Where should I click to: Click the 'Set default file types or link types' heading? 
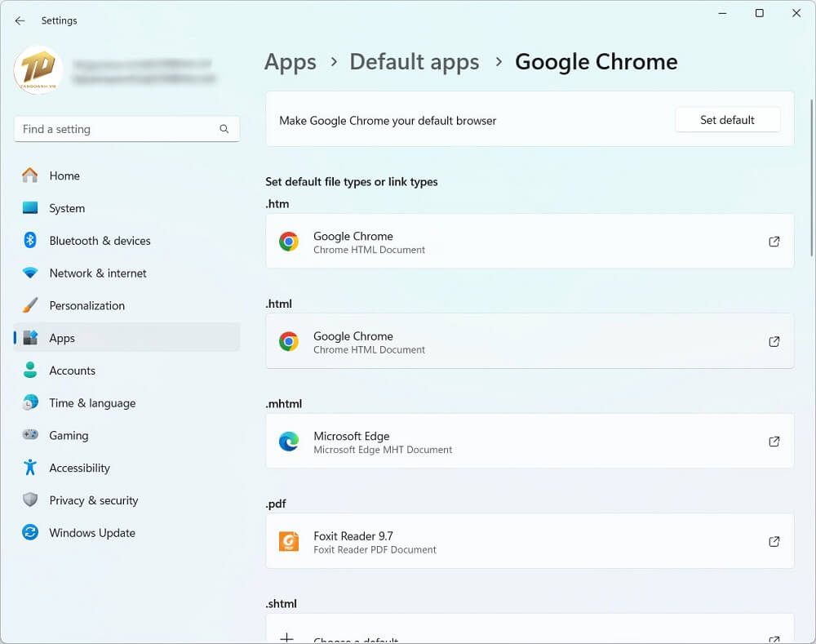pyautogui.click(x=351, y=182)
